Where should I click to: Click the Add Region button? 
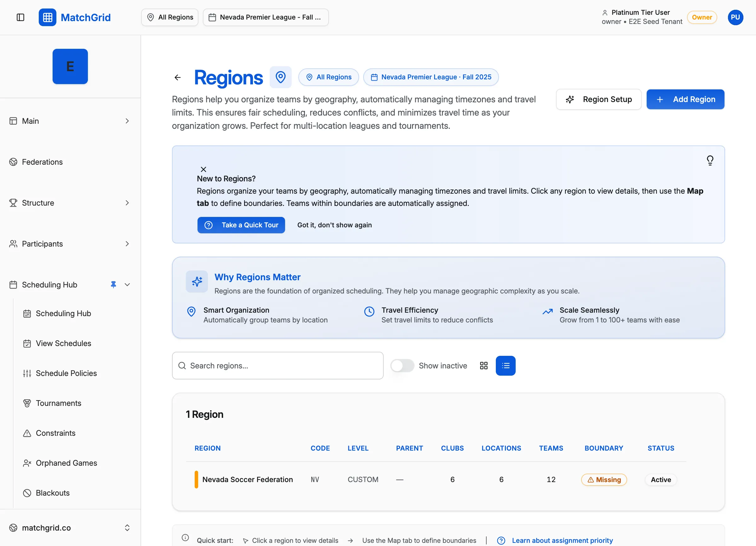[685, 99]
